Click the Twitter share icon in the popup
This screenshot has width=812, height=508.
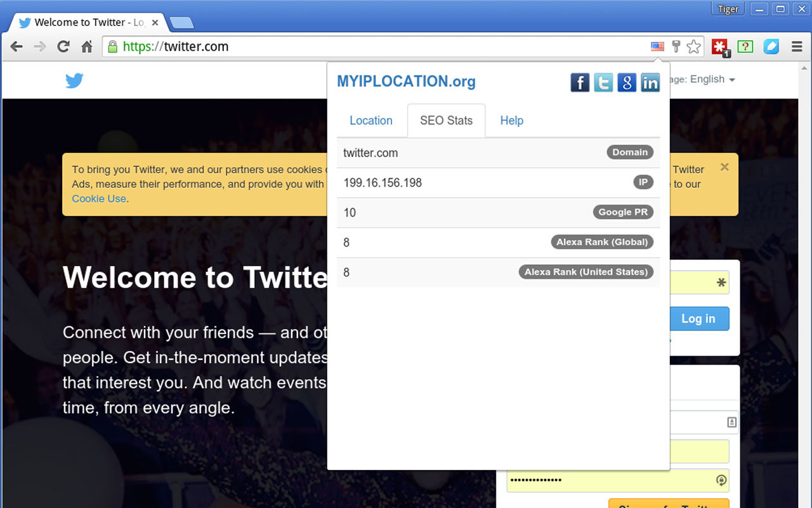603,83
